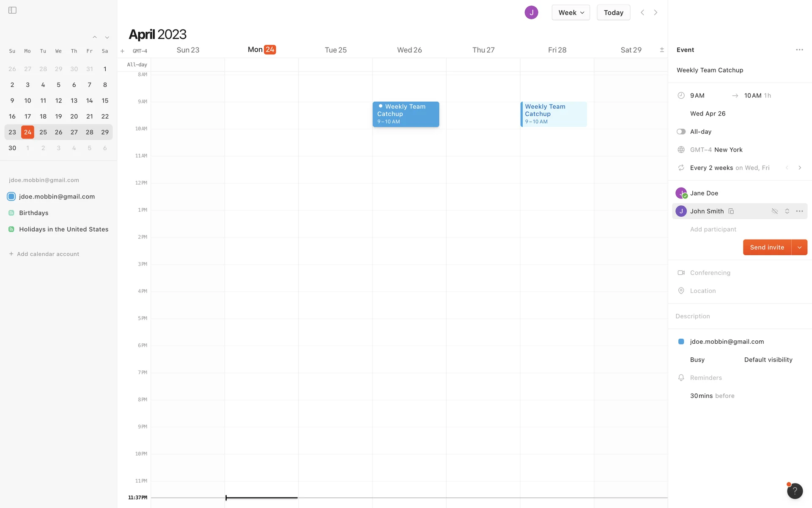The height and width of the screenshot is (508, 812).
Task: Go to next week arrow
Action: 656,13
